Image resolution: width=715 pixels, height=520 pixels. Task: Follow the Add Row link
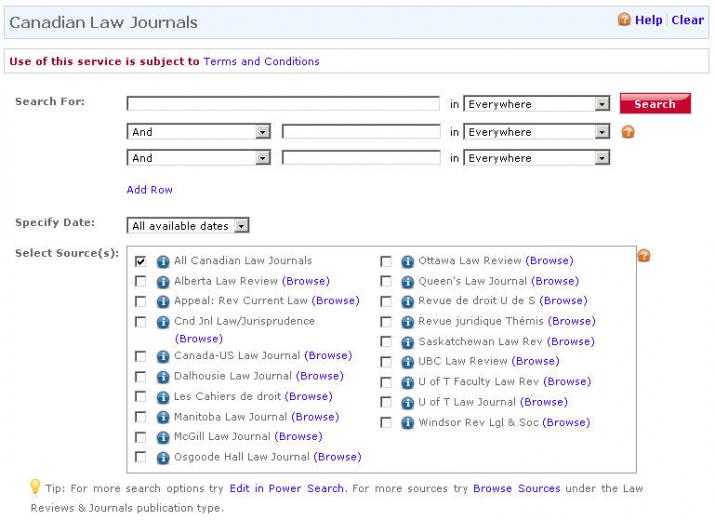pos(150,190)
